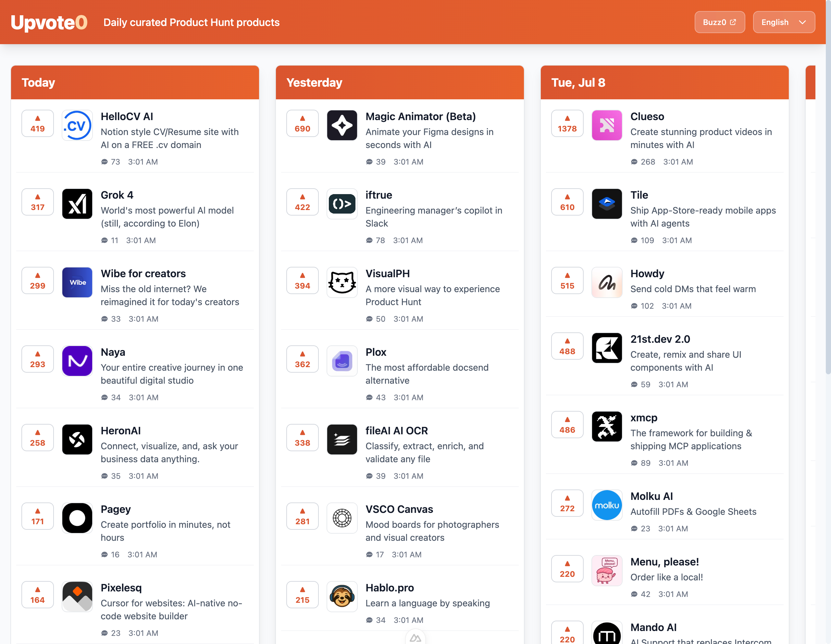Click the 78 comments count on iftrue
Image resolution: width=831 pixels, height=644 pixels.
375,241
